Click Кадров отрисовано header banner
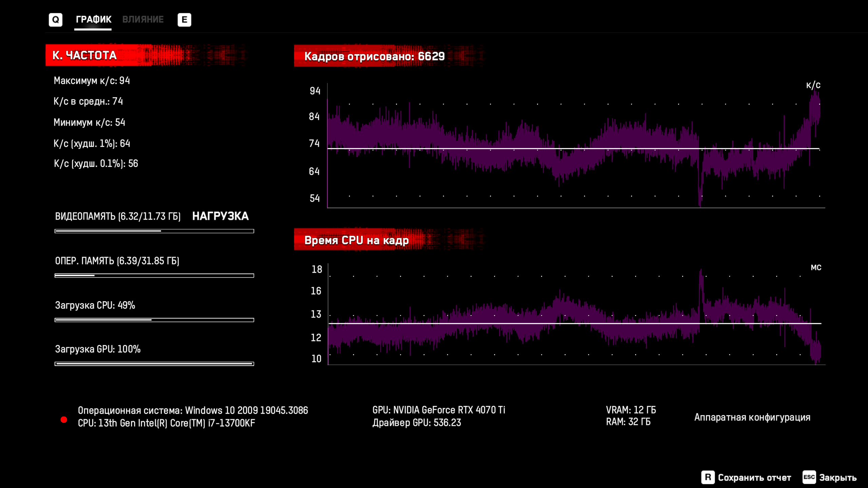 (x=374, y=56)
